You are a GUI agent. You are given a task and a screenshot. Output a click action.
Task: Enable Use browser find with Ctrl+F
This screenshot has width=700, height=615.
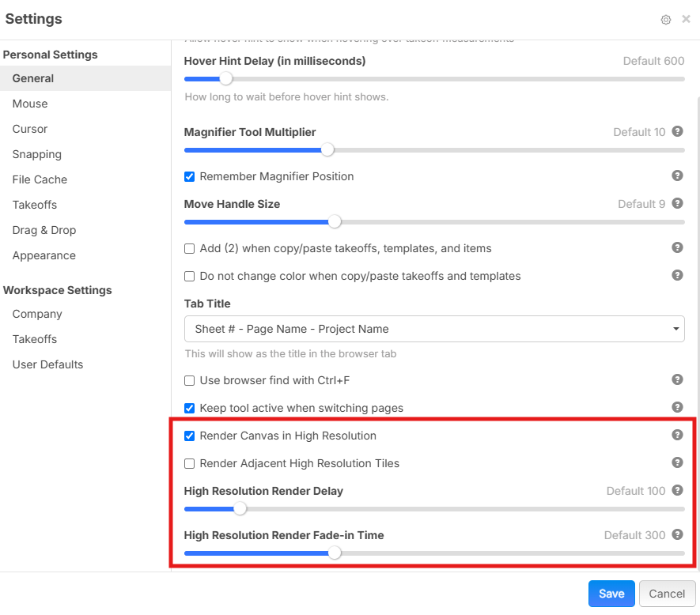(189, 381)
